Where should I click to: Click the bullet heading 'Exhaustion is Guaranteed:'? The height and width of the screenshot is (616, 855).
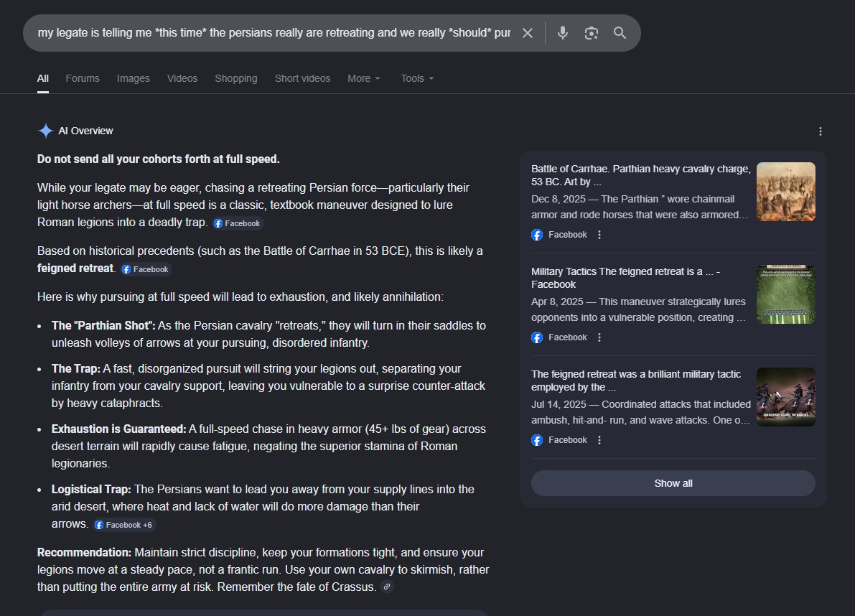tap(119, 429)
